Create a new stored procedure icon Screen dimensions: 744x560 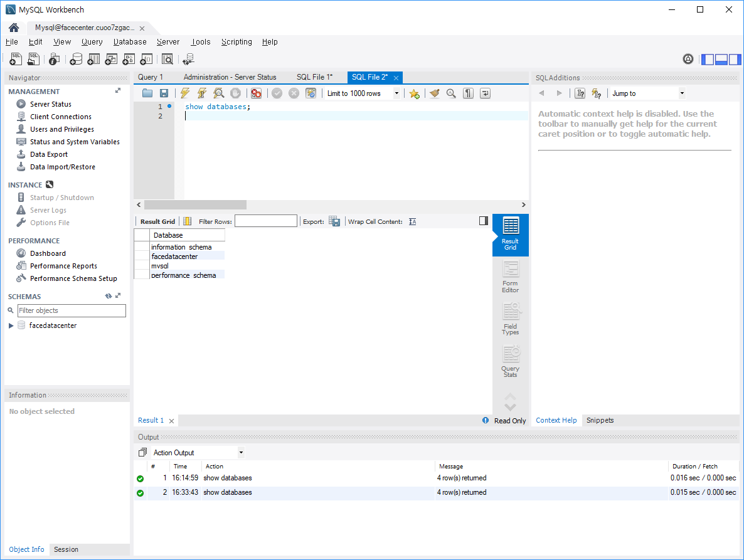coord(129,59)
